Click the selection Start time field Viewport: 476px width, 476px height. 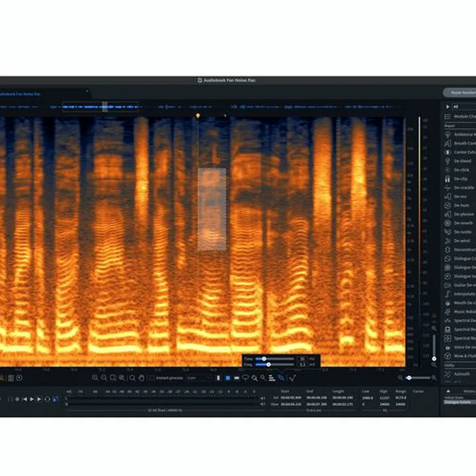tap(291, 398)
